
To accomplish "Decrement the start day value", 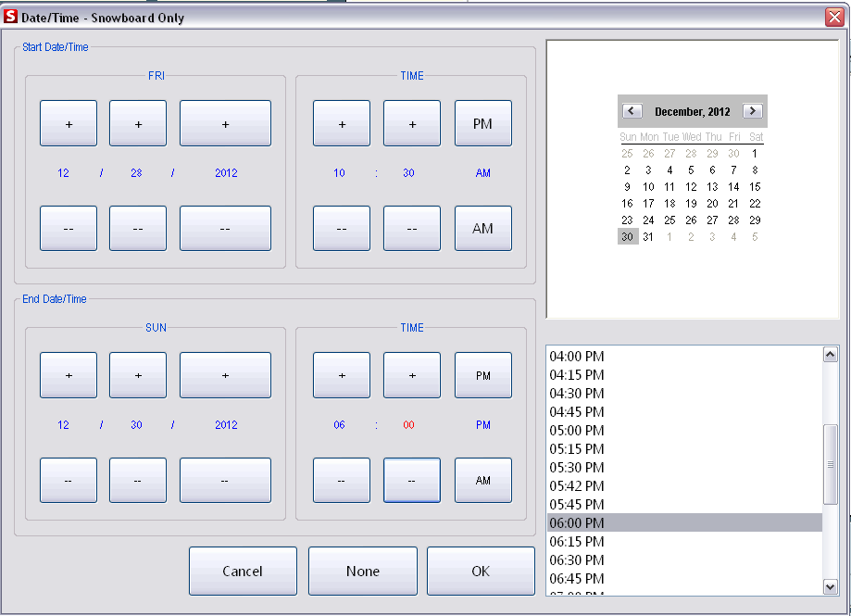I will pyautogui.click(x=137, y=228).
